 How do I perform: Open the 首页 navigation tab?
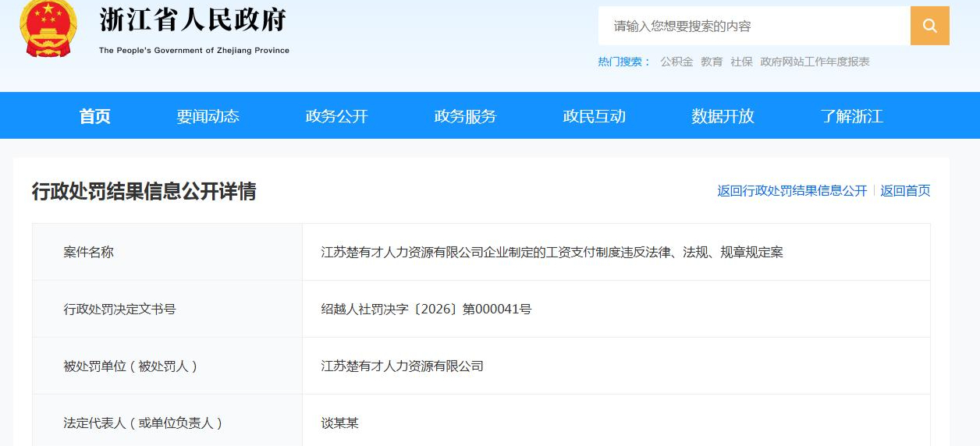coord(95,116)
